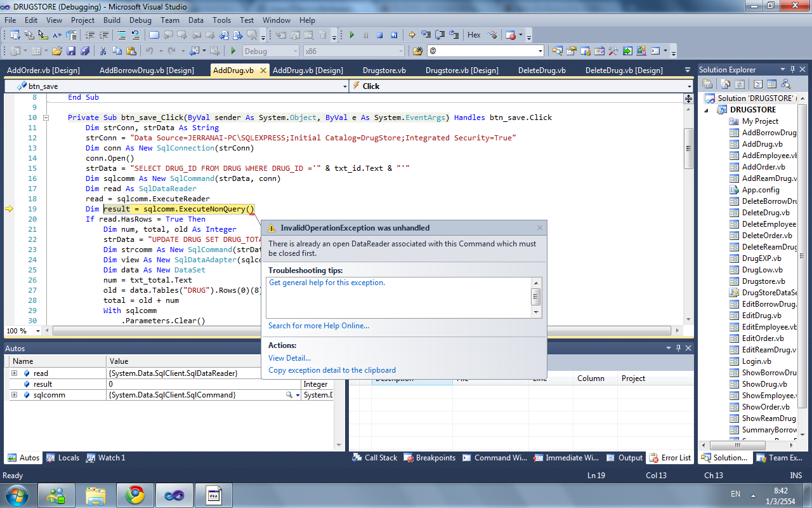This screenshot has height=508, width=812.
Task: Toggle the Hex display button
Action: (474, 36)
